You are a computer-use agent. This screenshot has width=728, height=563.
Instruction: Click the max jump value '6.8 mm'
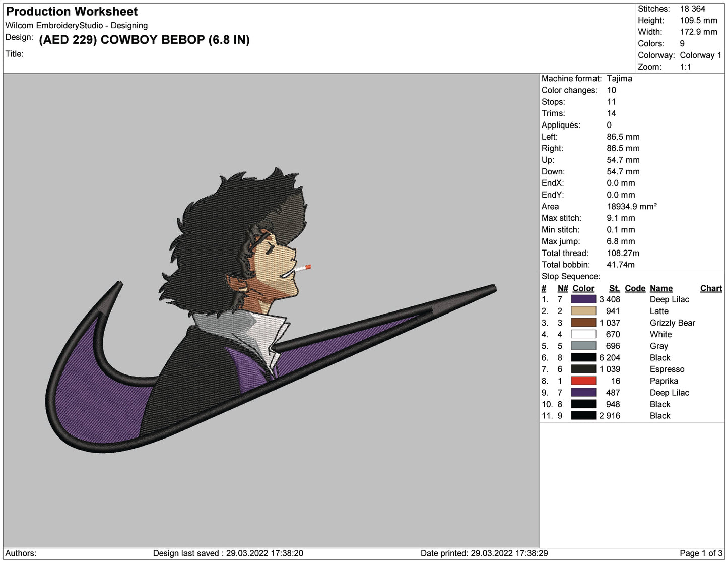[x=621, y=241]
